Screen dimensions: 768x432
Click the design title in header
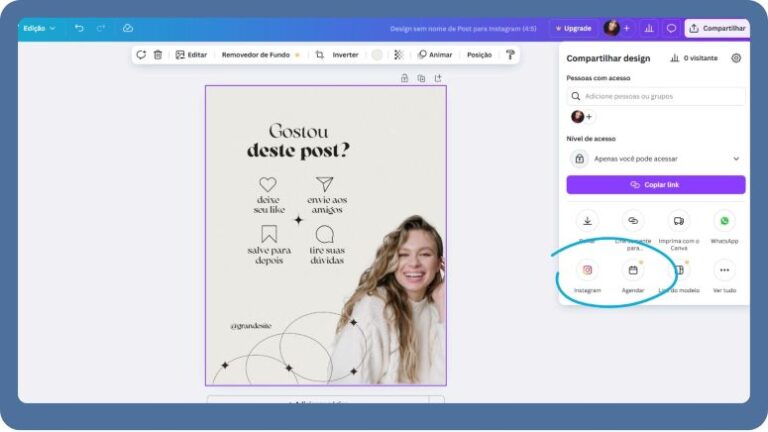pos(463,29)
